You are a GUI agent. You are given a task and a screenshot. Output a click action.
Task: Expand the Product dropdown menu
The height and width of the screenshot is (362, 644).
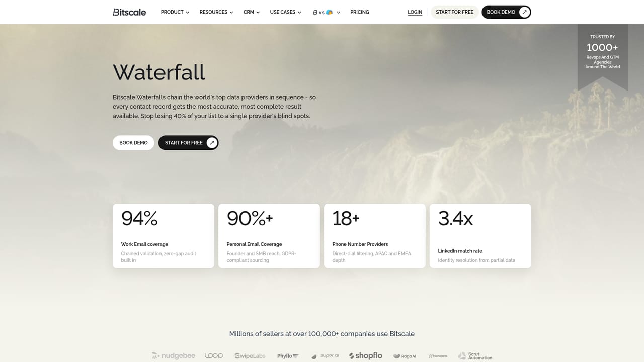[175, 12]
